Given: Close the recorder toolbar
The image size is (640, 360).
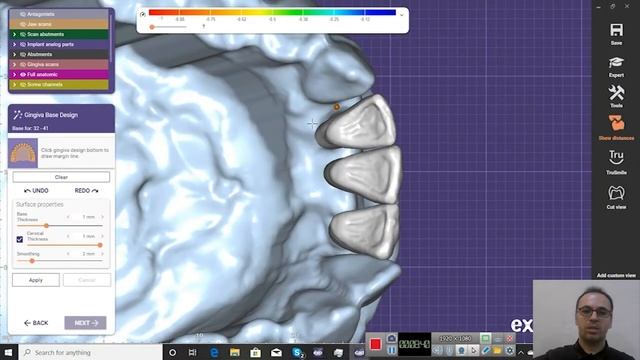Looking at the screenshot, I should point(509,338).
